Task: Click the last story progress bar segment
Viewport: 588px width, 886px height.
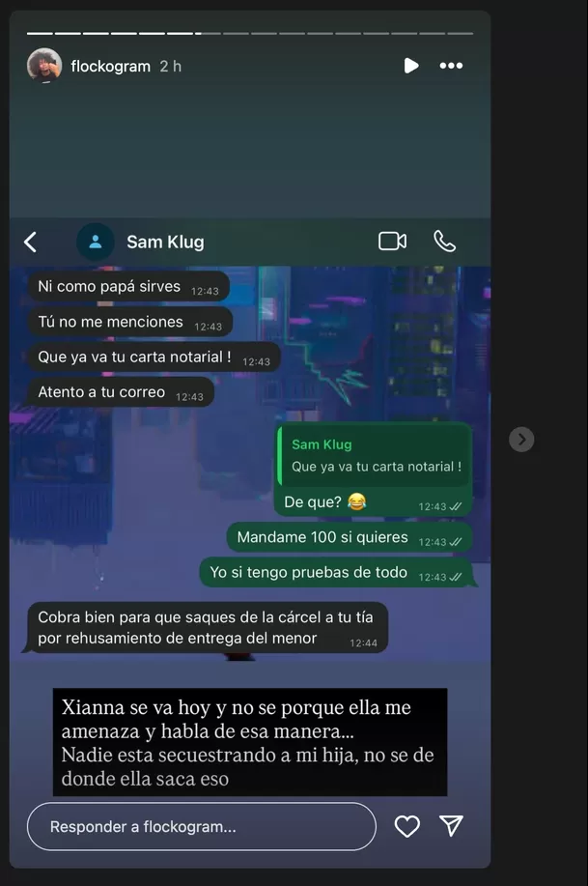Action: (x=460, y=34)
